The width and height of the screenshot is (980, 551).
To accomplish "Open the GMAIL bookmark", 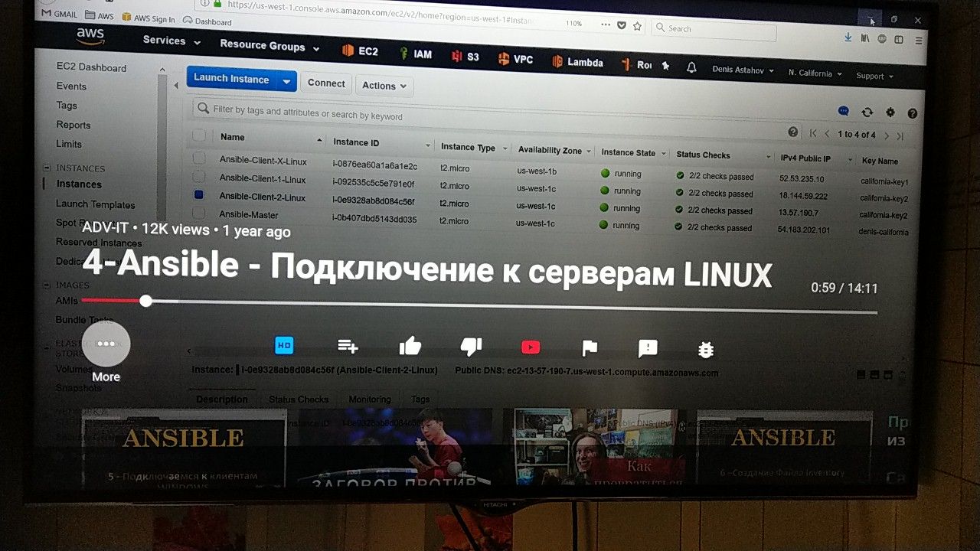I will pos(57,14).
